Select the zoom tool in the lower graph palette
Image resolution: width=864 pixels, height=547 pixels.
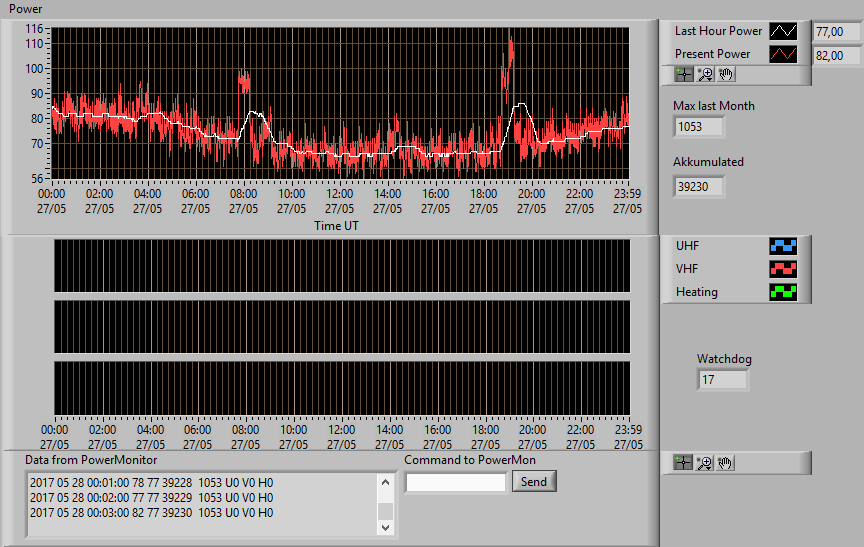point(704,463)
